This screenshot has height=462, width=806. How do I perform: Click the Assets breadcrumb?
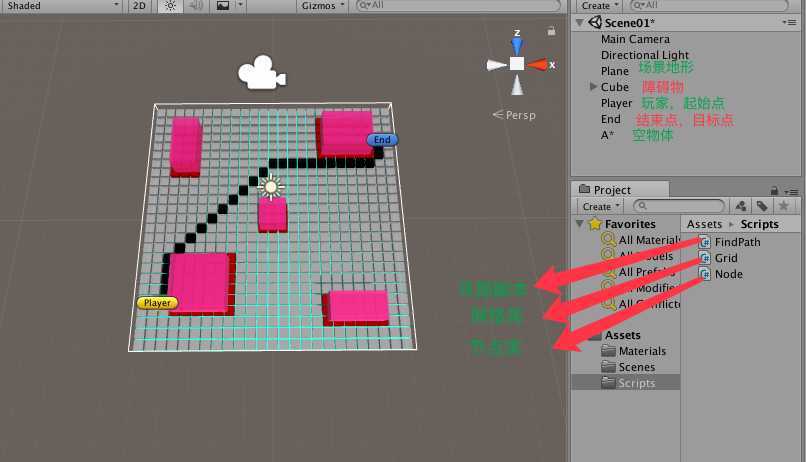704,224
